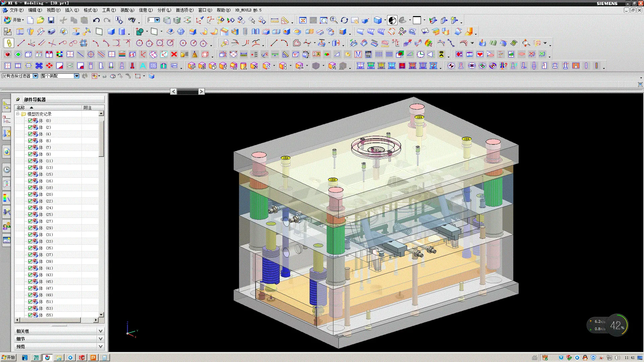Select the cyan letter A text tool
Screen dimensions: 644x362
click(x=143, y=66)
